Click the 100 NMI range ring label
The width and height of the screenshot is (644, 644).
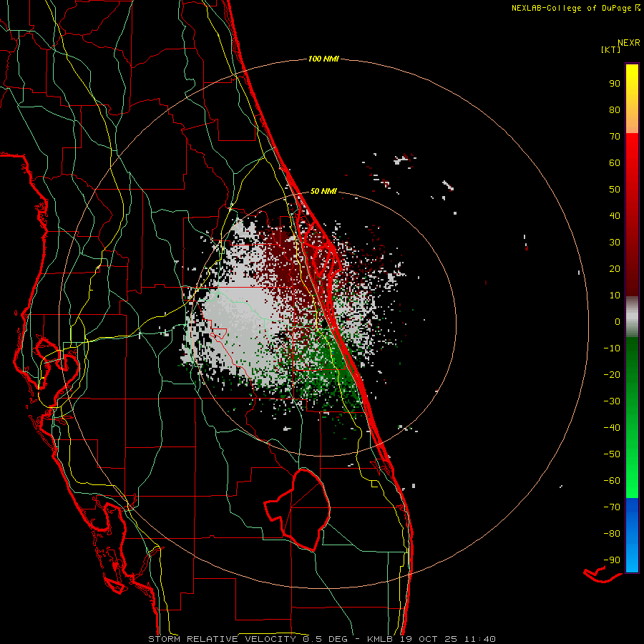[x=323, y=59]
